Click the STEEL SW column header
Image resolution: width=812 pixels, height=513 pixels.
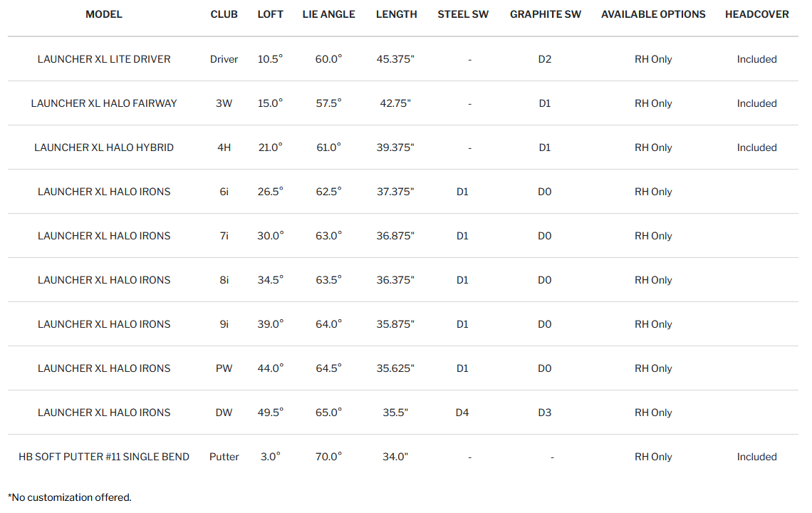(x=463, y=14)
